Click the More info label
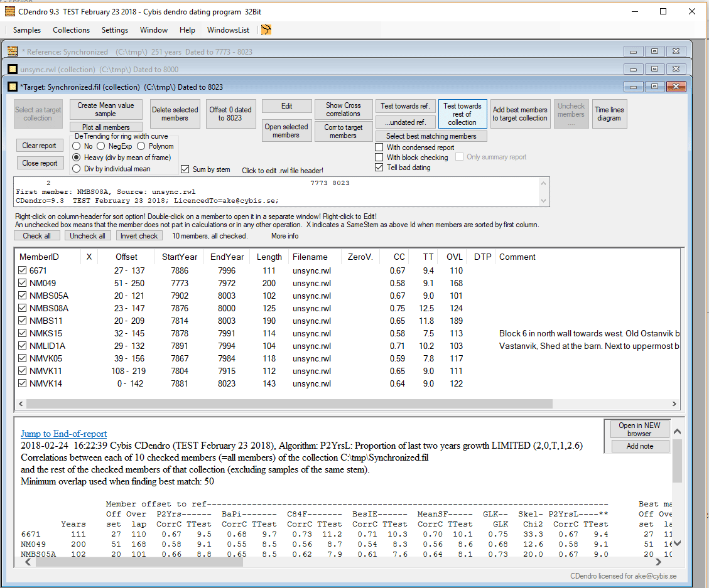 tap(284, 236)
